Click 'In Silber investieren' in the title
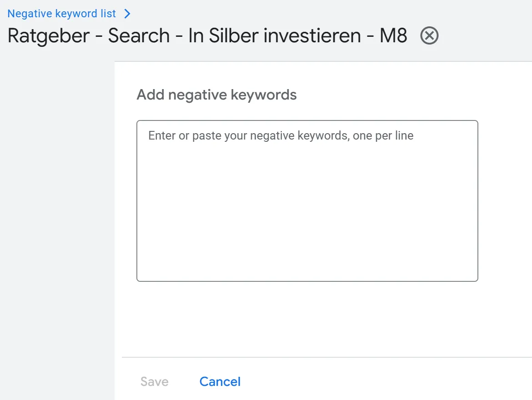532x400 pixels. pos(275,35)
